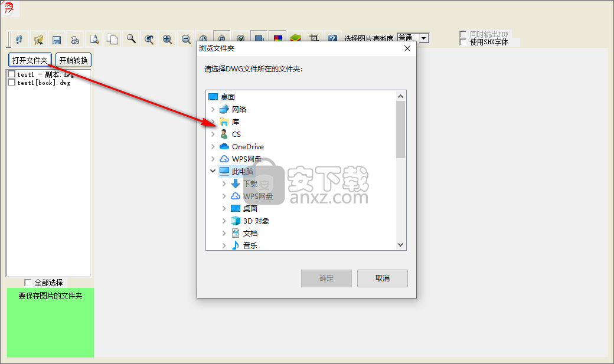The width and height of the screenshot is (614, 364).
Task: Open the 选择图片清晰度 quality dropdown
Action: (424, 38)
